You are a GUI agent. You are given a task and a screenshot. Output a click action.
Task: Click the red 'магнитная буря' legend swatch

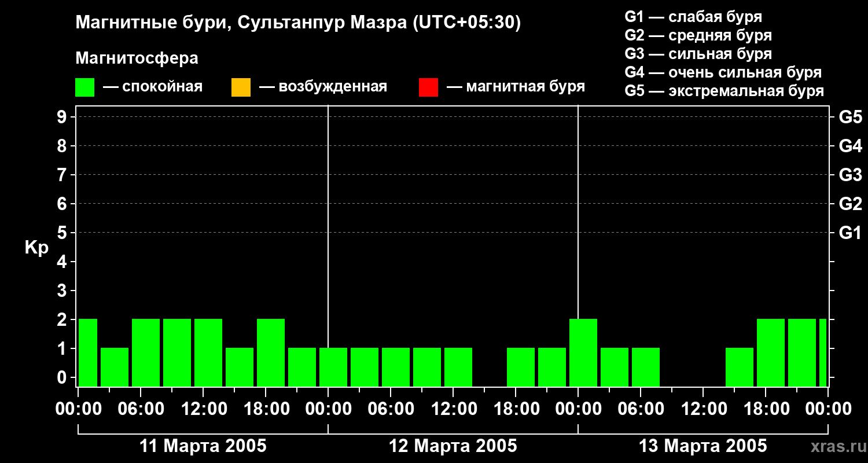click(x=428, y=87)
